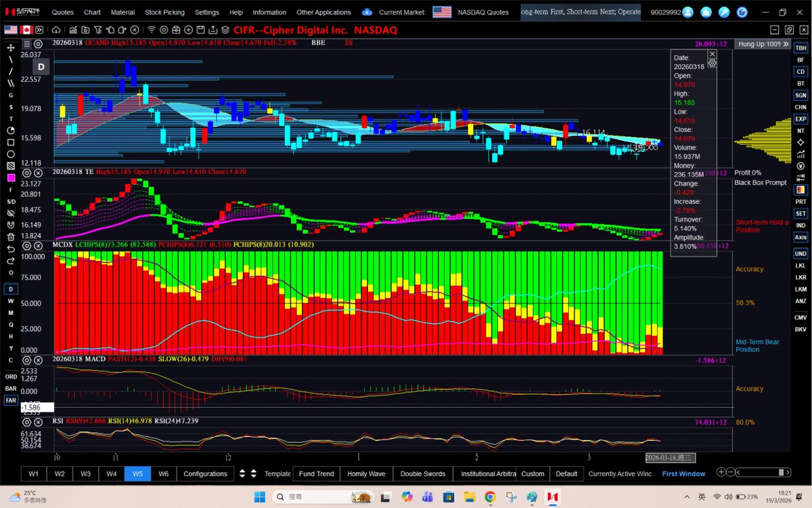This screenshot has height=508, width=812.
Task: Select the US flag market icon
Action: [x=11, y=30]
